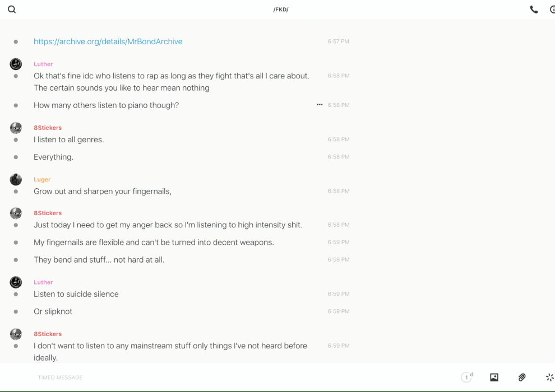Attach a file with the paperclip icon
The image size is (555, 392).
click(x=522, y=377)
